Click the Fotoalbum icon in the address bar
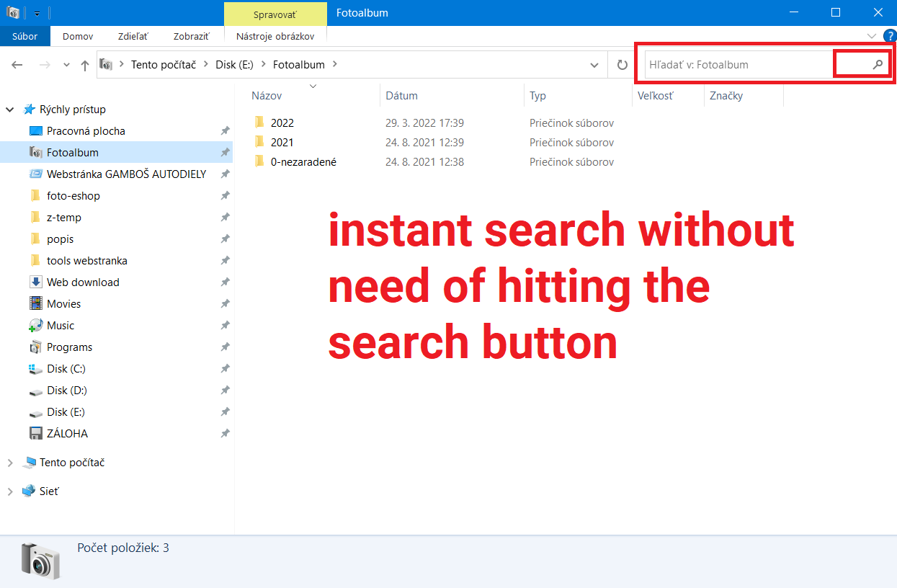The width and height of the screenshot is (897, 588). (x=106, y=64)
